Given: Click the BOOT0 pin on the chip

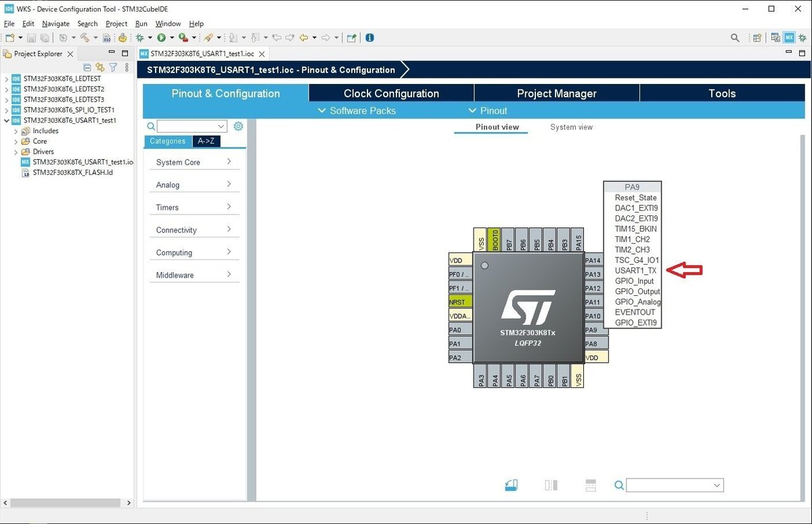Looking at the screenshot, I should pos(495,240).
